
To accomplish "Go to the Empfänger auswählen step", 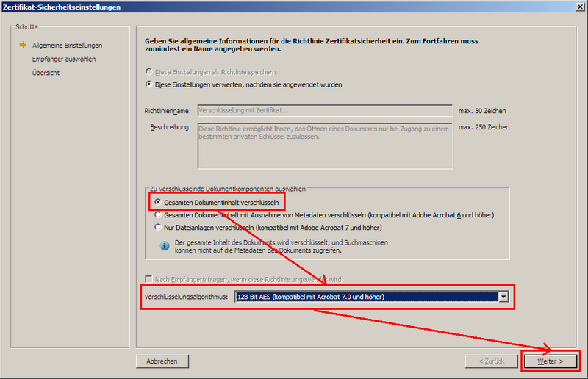I will pos(64,59).
